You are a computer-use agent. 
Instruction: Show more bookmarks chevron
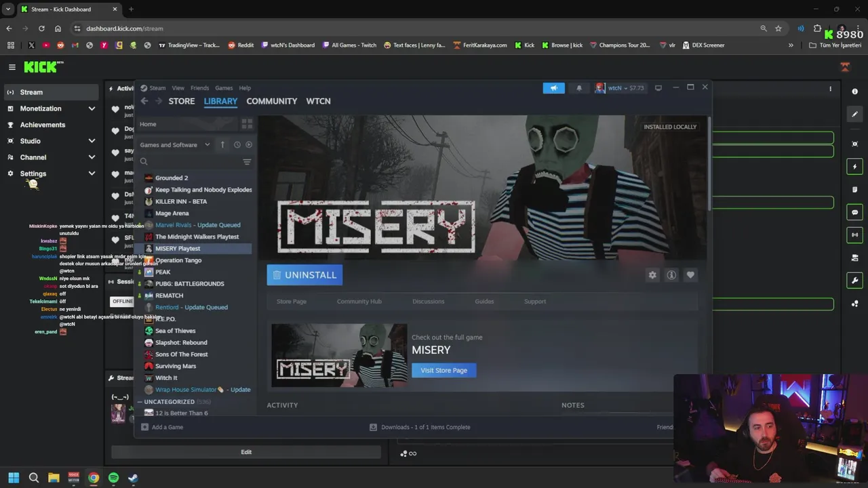(x=791, y=45)
